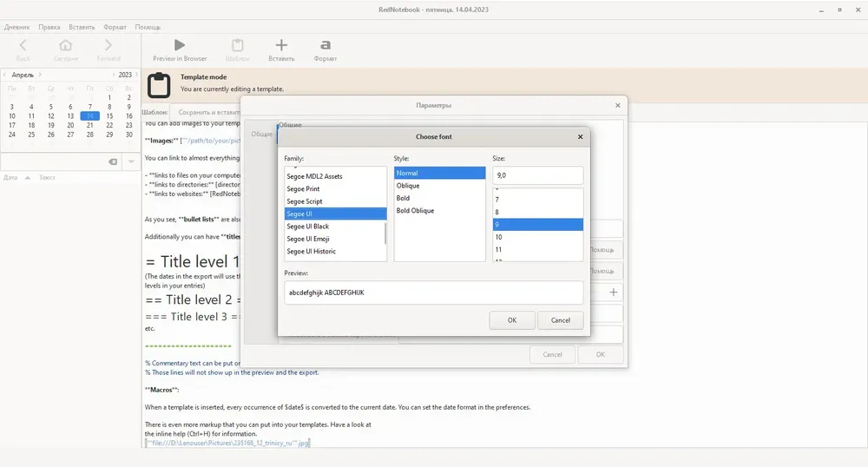Go to the Today home icon
Screen dimensions: 868x467
click(x=65, y=45)
